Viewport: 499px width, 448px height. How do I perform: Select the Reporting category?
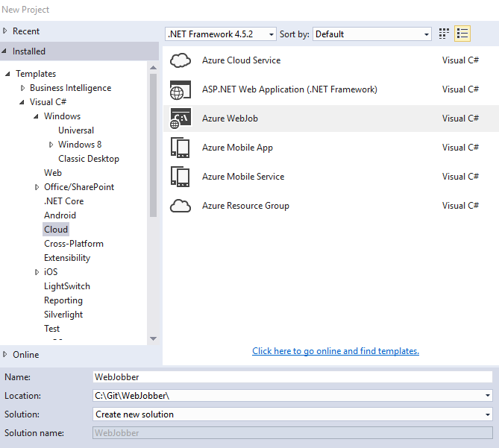point(63,300)
